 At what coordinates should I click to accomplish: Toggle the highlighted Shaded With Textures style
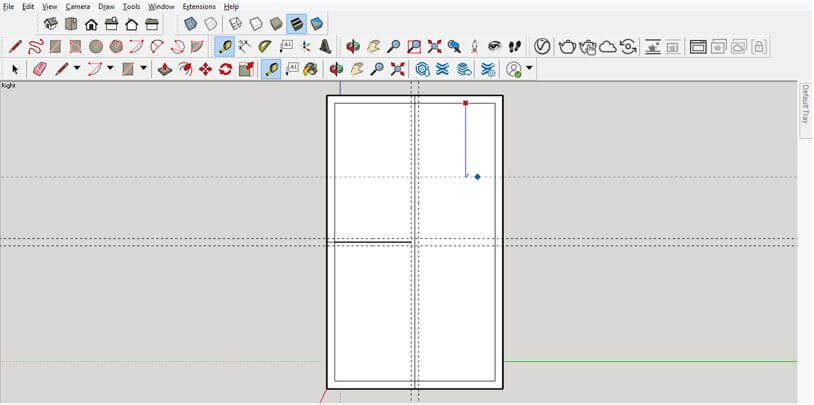(x=296, y=24)
